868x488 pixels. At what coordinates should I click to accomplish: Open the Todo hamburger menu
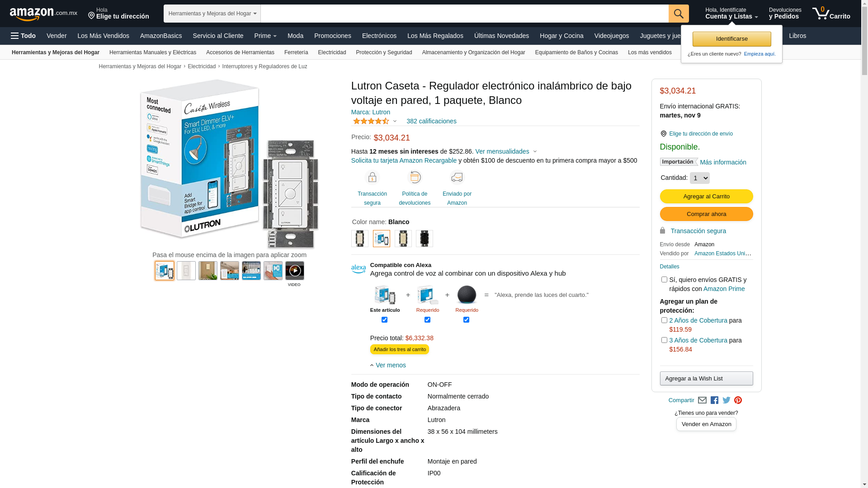coord(23,36)
